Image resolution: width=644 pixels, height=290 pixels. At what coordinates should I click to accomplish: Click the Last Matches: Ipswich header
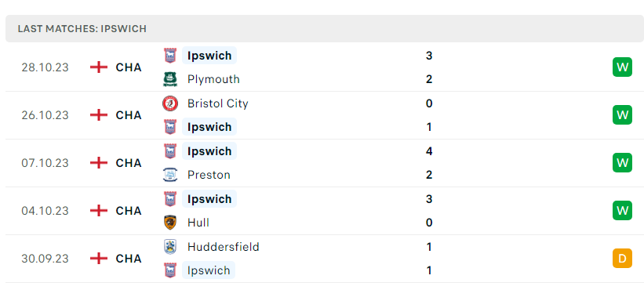point(82,29)
